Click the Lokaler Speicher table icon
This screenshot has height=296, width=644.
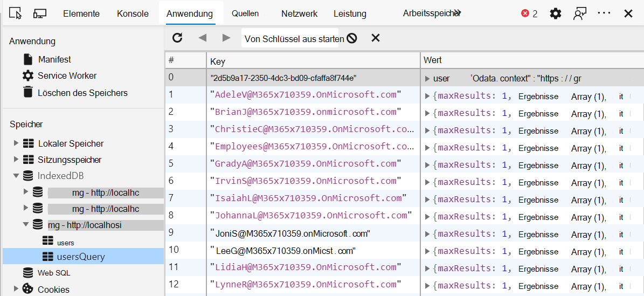(29, 143)
